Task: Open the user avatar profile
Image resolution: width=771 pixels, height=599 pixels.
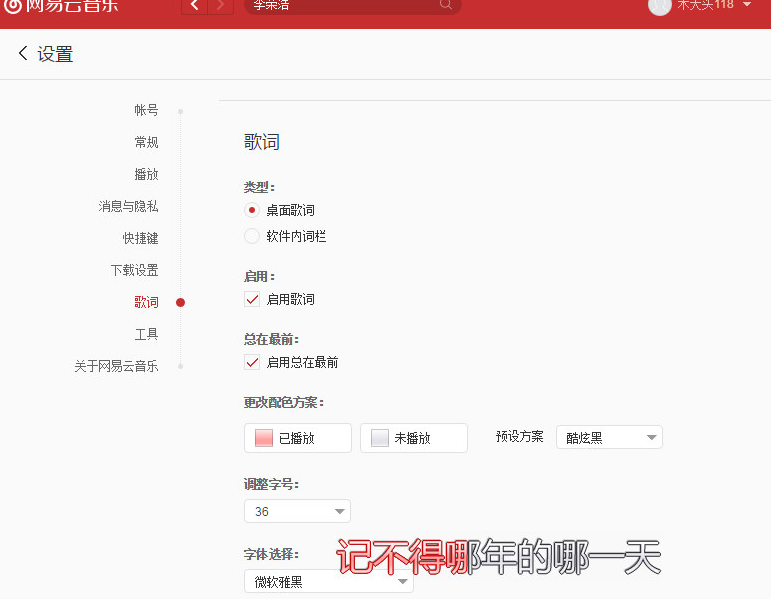Action: pyautogui.click(x=659, y=6)
